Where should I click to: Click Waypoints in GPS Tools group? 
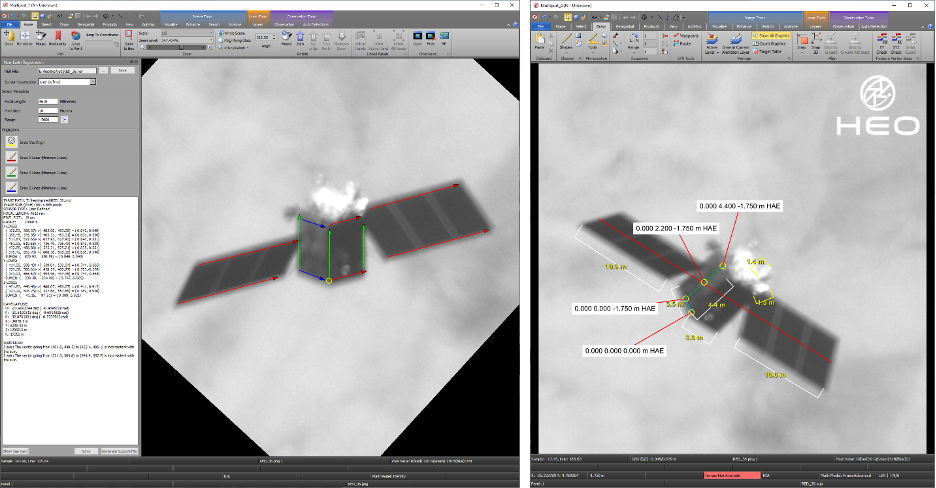685,36
